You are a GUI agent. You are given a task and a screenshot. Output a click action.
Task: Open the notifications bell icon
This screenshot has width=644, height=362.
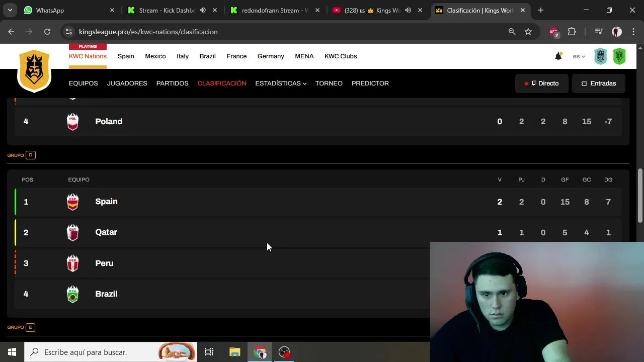coord(558,56)
